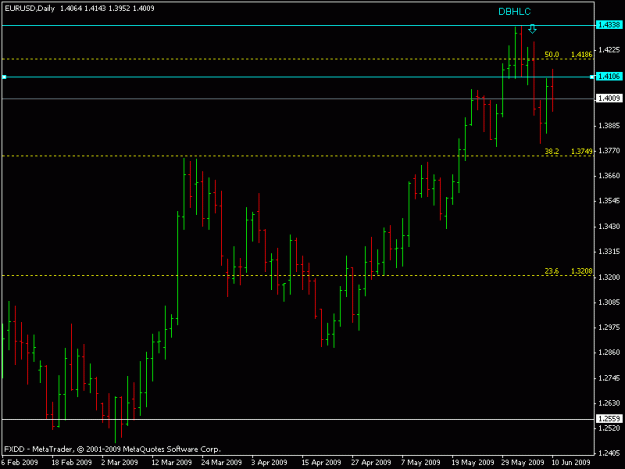Click the 7 May 2009 date label
The image size is (625, 469).
click(x=421, y=462)
